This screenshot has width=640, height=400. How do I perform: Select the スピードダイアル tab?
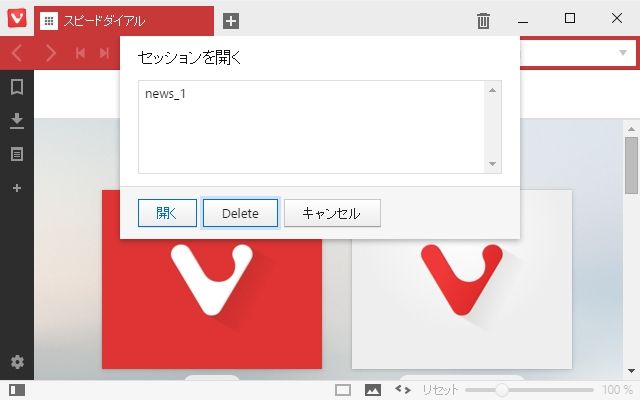point(124,21)
